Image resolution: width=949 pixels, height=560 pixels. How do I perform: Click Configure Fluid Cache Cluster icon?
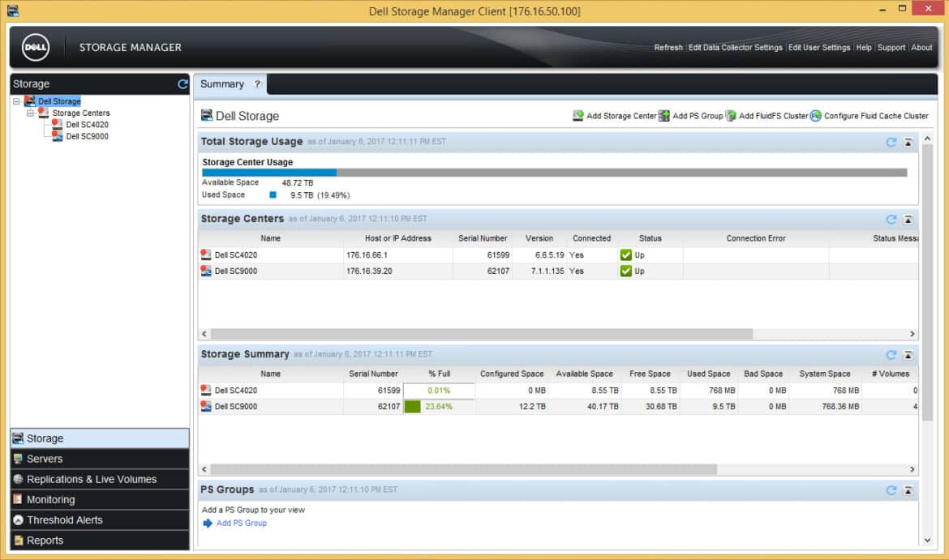815,116
